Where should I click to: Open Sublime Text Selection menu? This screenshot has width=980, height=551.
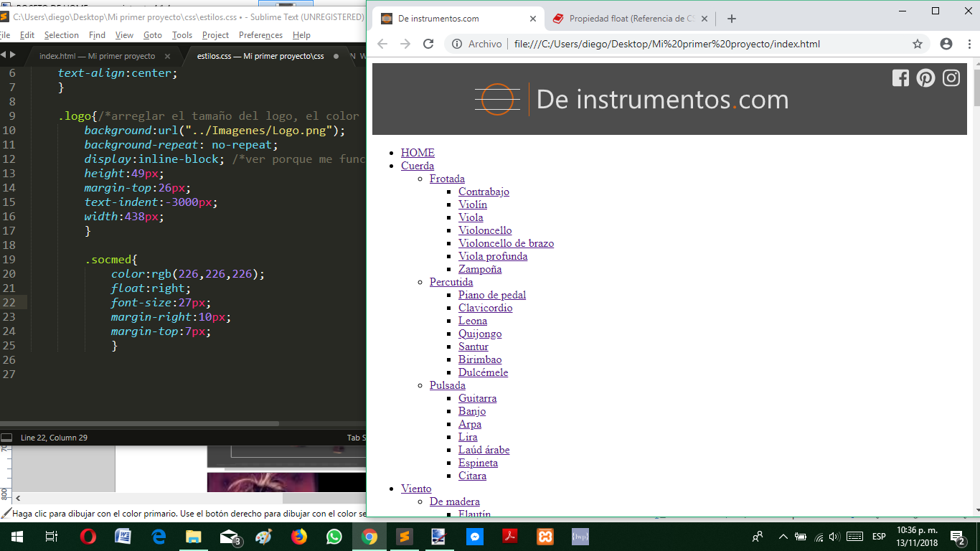[x=62, y=34]
